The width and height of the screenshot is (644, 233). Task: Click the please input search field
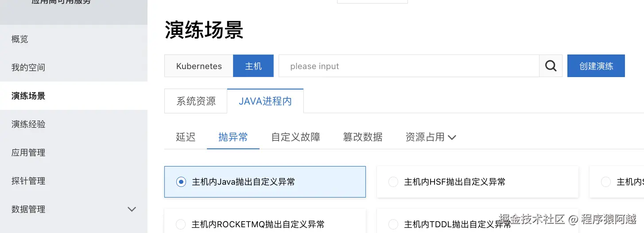pos(407,66)
